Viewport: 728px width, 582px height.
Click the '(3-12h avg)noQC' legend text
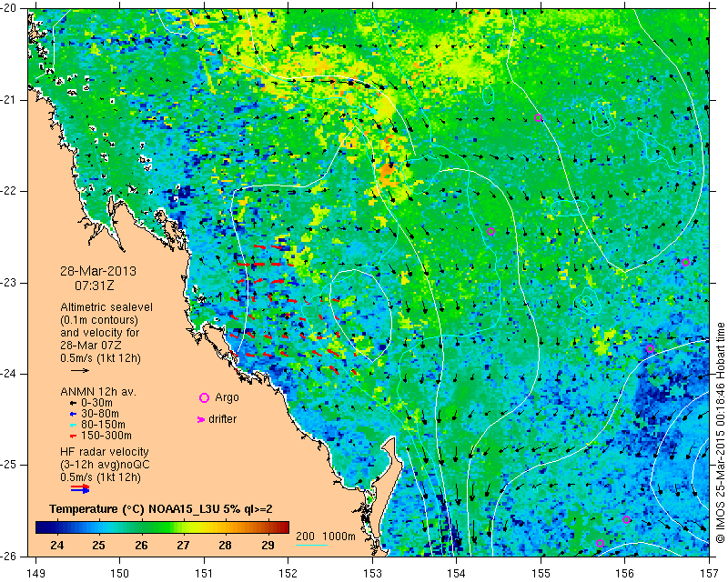[x=105, y=465]
